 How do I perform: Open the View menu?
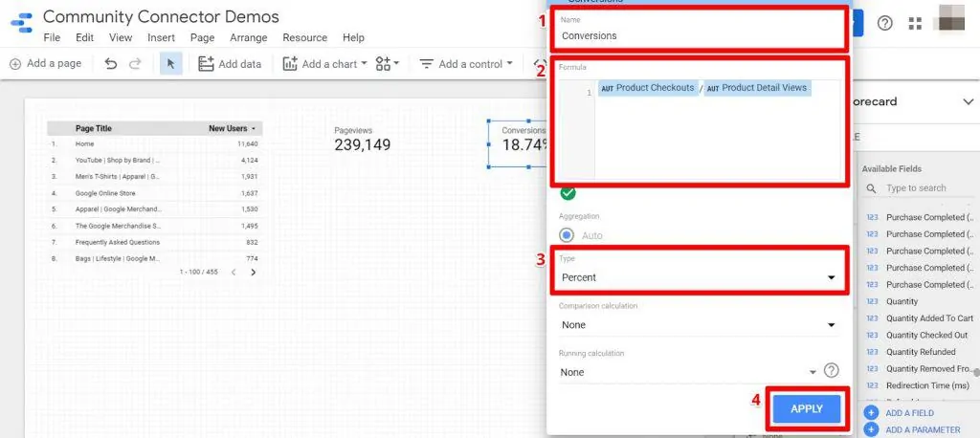(121, 37)
